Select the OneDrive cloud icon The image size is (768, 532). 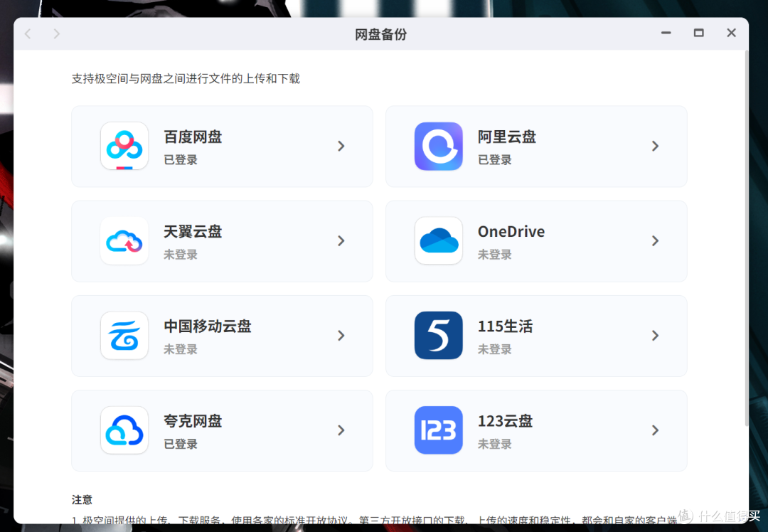pyautogui.click(x=438, y=240)
